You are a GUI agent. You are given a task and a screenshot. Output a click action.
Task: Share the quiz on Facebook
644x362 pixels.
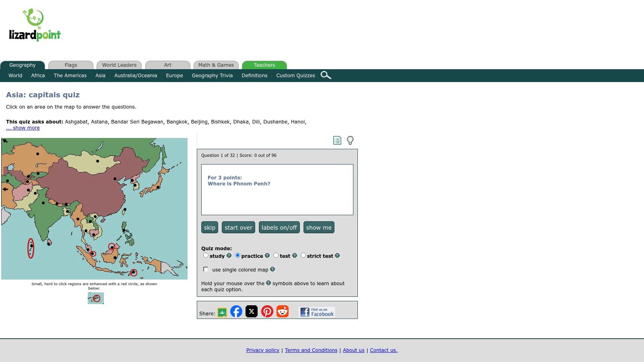[x=237, y=311]
